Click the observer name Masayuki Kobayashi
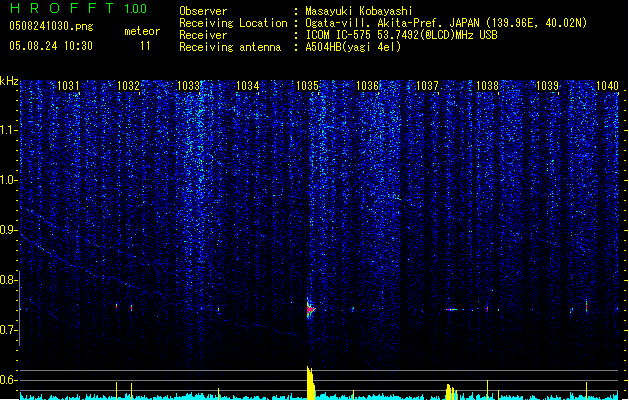This screenshot has height=400, width=629. [359, 11]
